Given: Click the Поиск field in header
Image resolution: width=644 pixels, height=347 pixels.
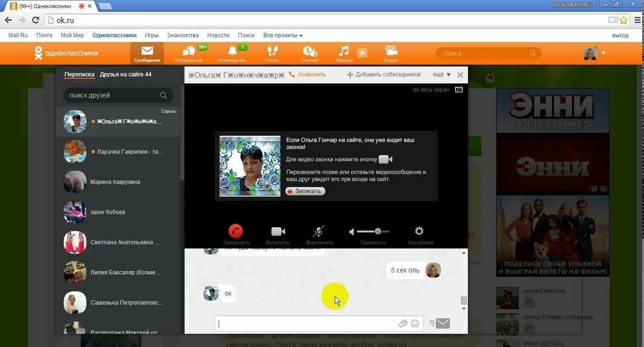Looking at the screenshot, I should [x=488, y=53].
